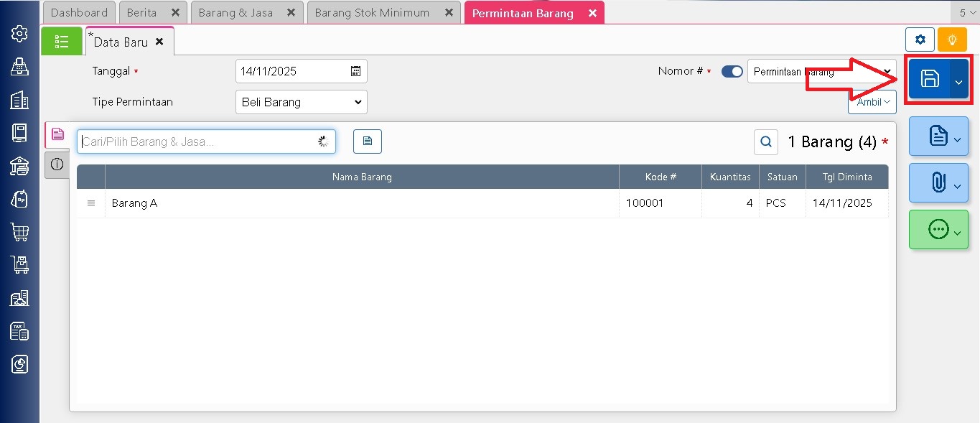Click the paperclip attachment button
Viewport: 980px width, 423px height.
pyautogui.click(x=938, y=183)
